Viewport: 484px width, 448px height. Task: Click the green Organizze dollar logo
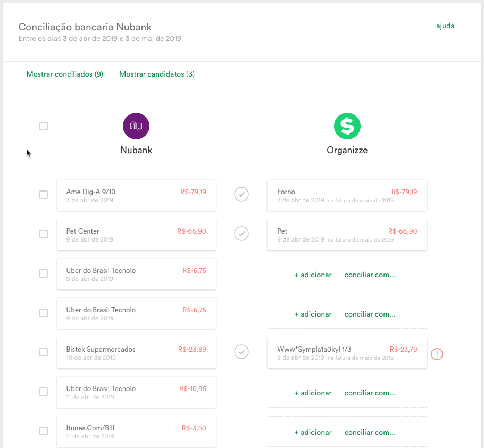(x=347, y=126)
